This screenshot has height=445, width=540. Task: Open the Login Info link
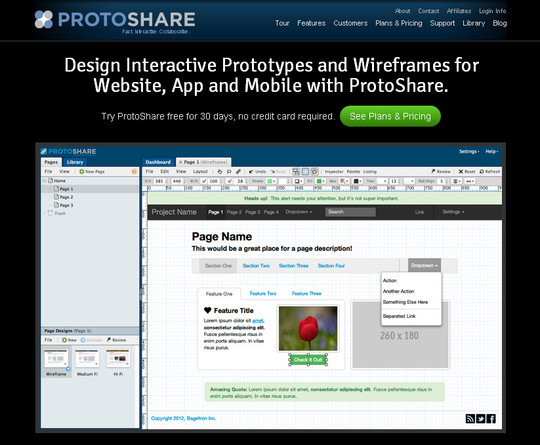(492, 11)
